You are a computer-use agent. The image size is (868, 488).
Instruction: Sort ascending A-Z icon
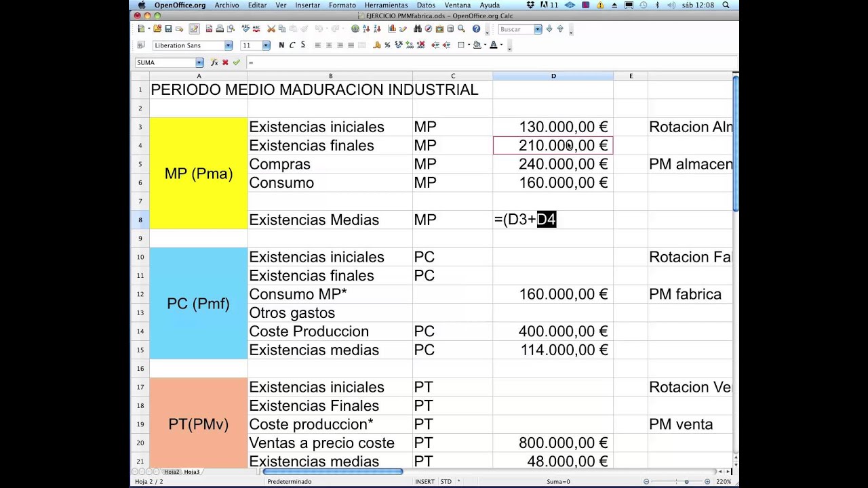click(366, 29)
